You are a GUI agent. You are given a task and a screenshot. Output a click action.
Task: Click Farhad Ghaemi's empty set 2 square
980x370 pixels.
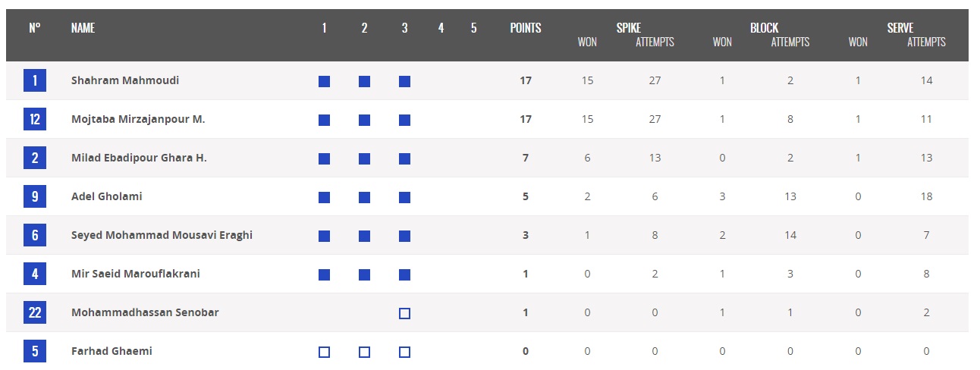pyautogui.click(x=364, y=352)
